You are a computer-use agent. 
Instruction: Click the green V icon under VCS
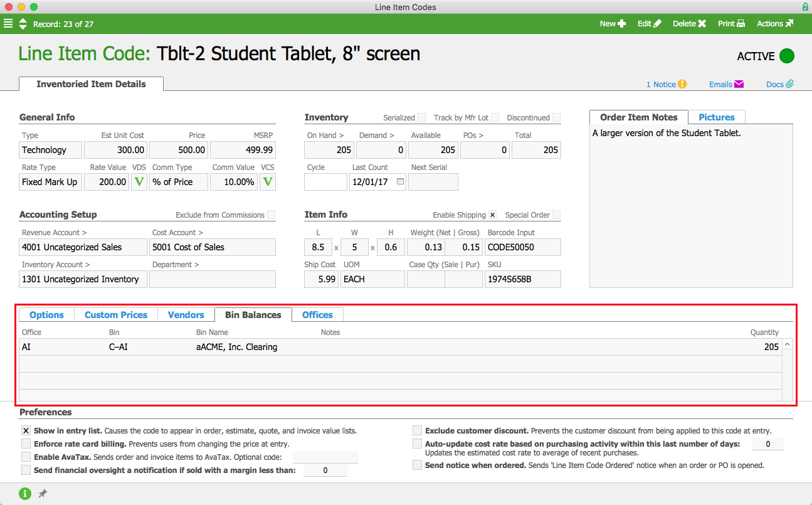(268, 182)
